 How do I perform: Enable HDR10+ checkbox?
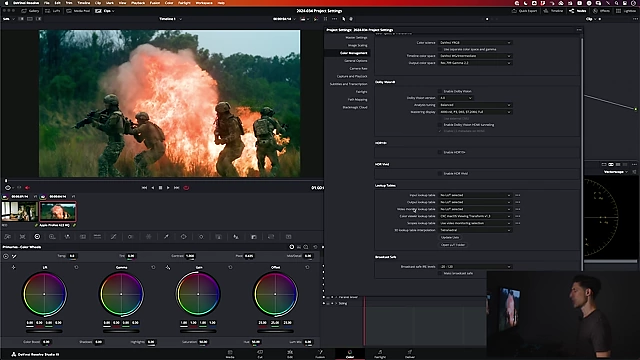coord(440,152)
